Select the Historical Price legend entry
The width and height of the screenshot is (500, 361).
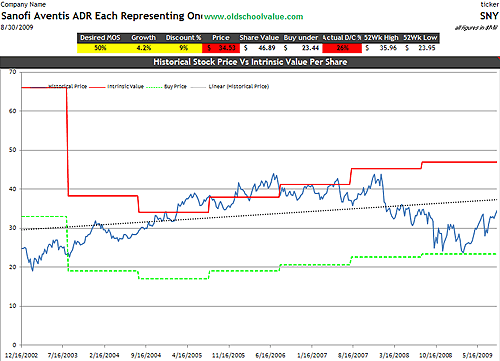click(x=59, y=87)
